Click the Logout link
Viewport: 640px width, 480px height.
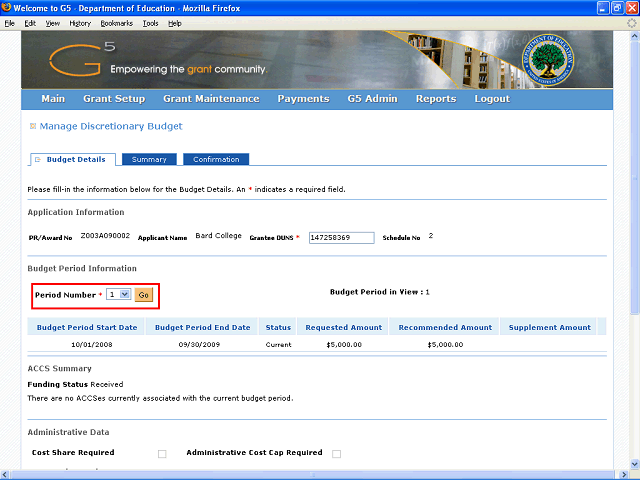(x=492, y=99)
